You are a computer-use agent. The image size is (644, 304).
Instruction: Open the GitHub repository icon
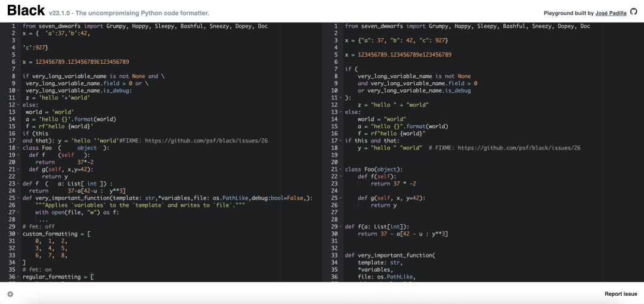[x=634, y=13]
